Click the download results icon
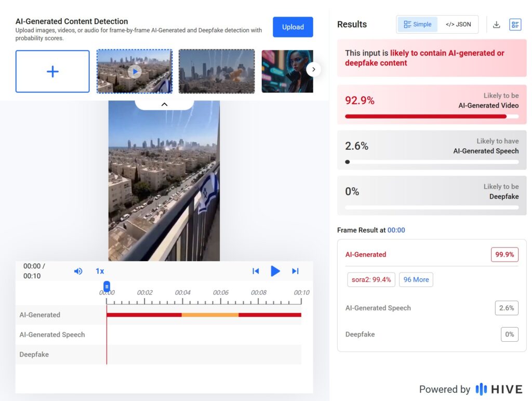 point(496,24)
